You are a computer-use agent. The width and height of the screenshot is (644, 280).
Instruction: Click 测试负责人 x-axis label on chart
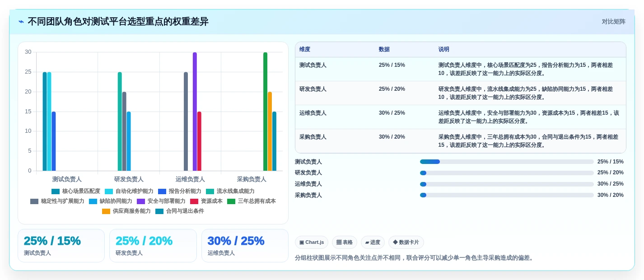(x=67, y=179)
